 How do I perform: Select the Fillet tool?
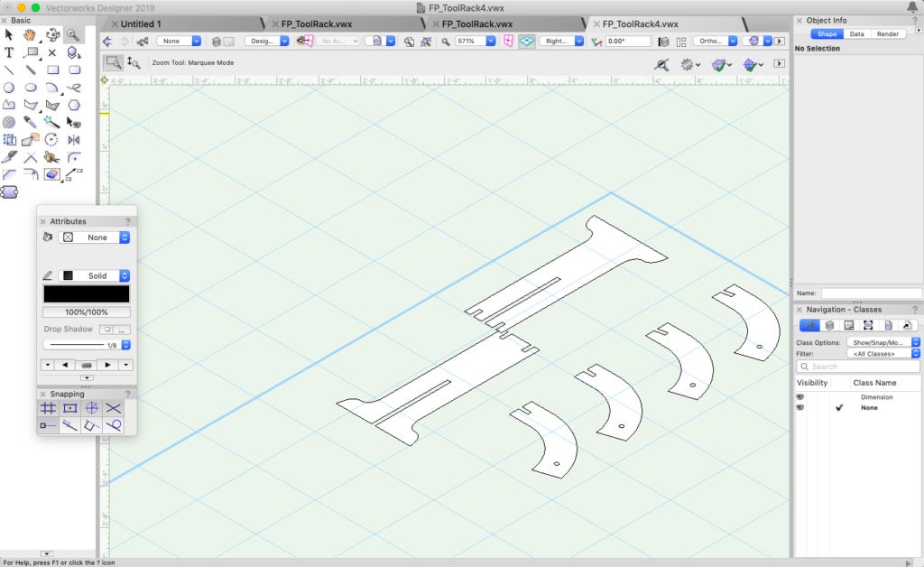[74, 157]
